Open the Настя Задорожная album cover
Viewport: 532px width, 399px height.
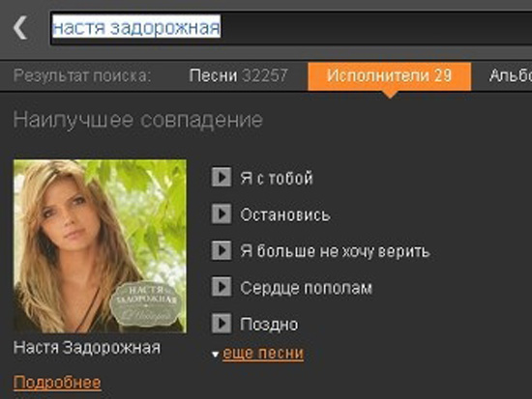coord(100,246)
